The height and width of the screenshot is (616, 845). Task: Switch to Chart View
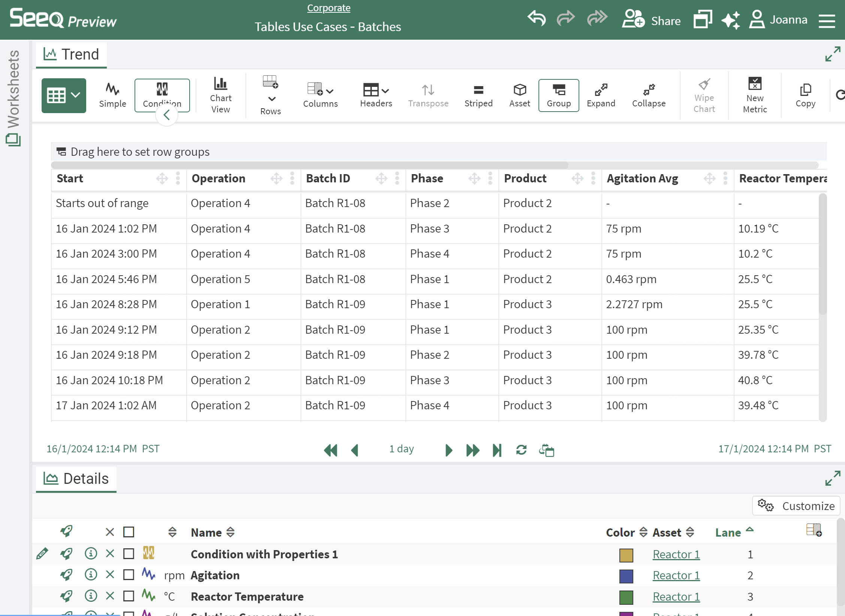221,95
